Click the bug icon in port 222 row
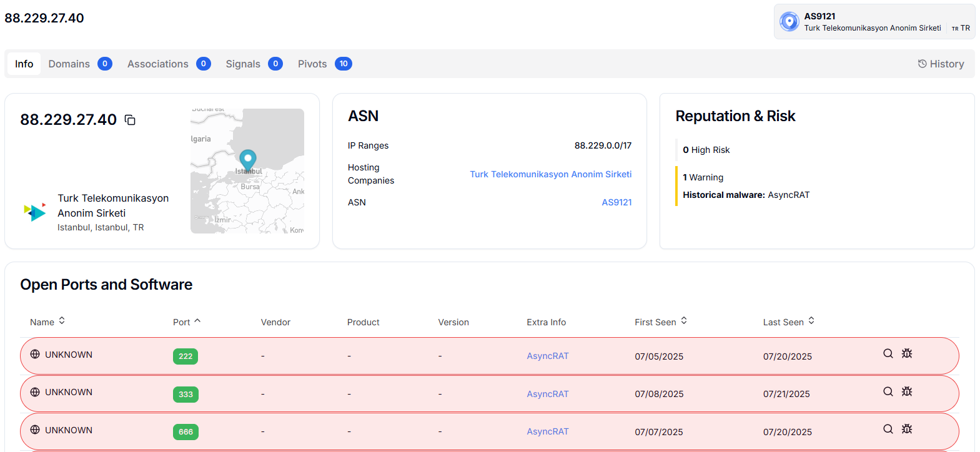 [x=907, y=353]
